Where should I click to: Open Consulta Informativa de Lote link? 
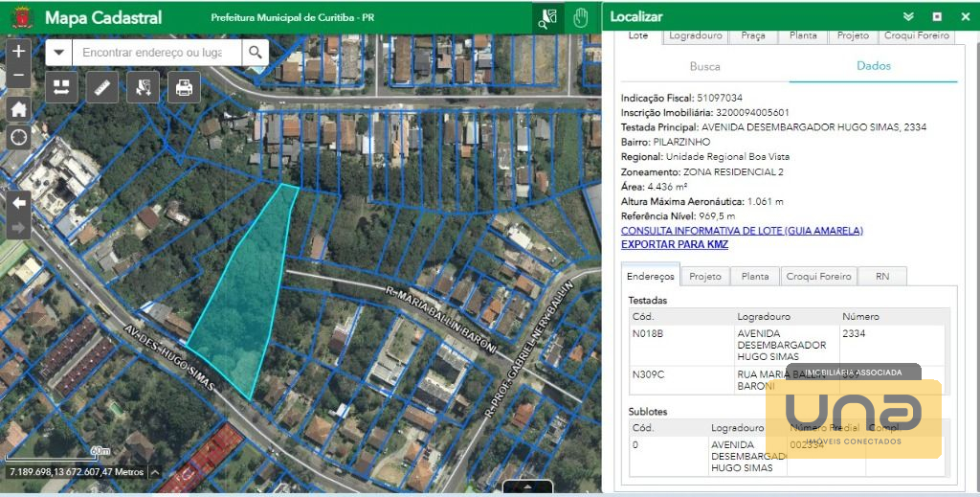pyautogui.click(x=742, y=231)
